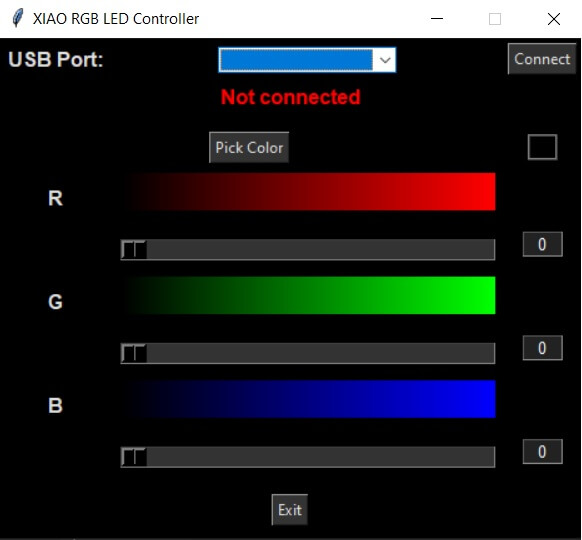Click the feather app icon in title bar
The width and height of the screenshot is (582, 540).
pyautogui.click(x=17, y=18)
